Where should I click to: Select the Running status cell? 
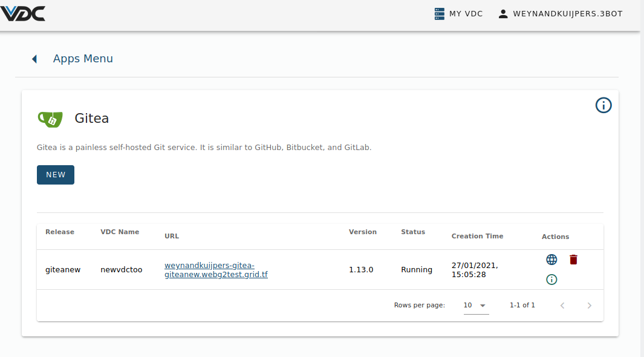(417, 270)
